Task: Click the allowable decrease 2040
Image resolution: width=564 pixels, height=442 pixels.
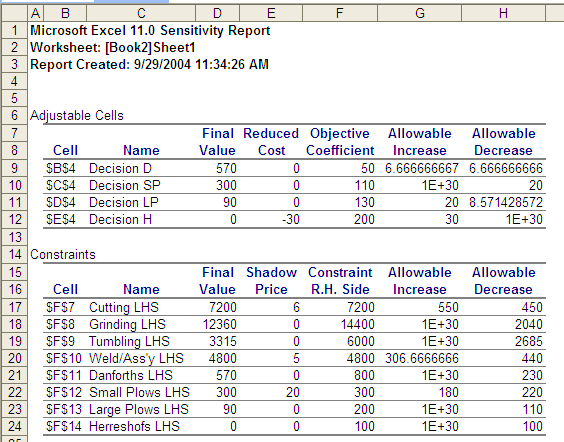Action: pos(529,324)
